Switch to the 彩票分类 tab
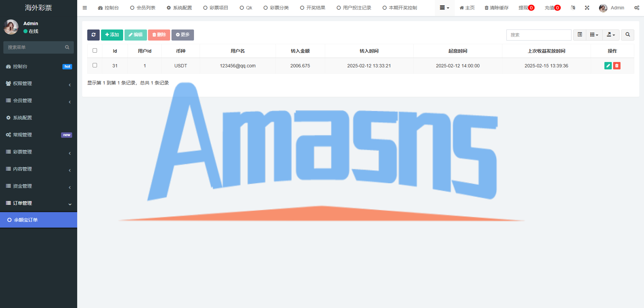The width and height of the screenshot is (644, 308). (276, 8)
